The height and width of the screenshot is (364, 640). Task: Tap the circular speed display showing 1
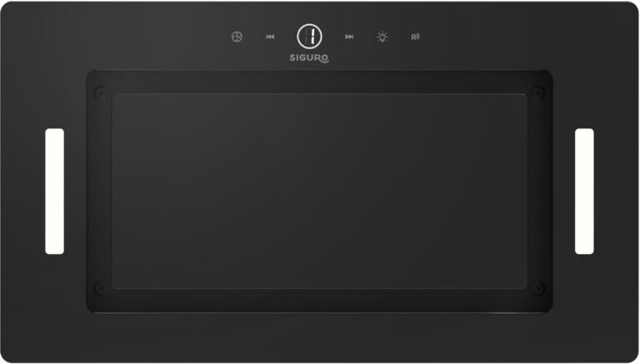(x=309, y=37)
